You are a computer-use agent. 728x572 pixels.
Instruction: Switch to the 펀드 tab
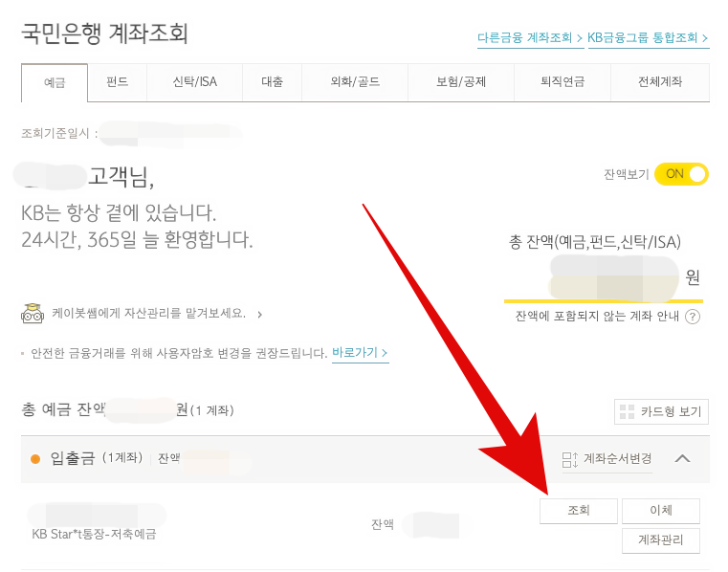pyautogui.click(x=117, y=82)
